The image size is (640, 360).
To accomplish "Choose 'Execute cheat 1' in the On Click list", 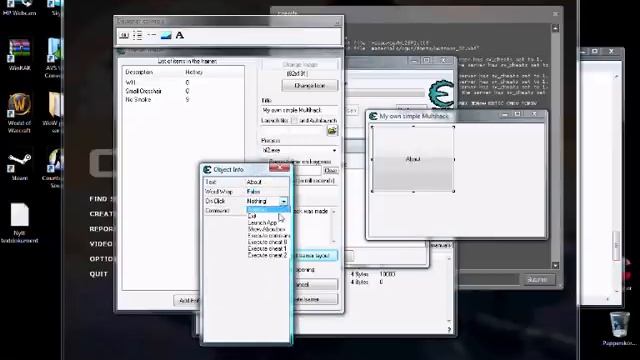I will coord(267,249).
